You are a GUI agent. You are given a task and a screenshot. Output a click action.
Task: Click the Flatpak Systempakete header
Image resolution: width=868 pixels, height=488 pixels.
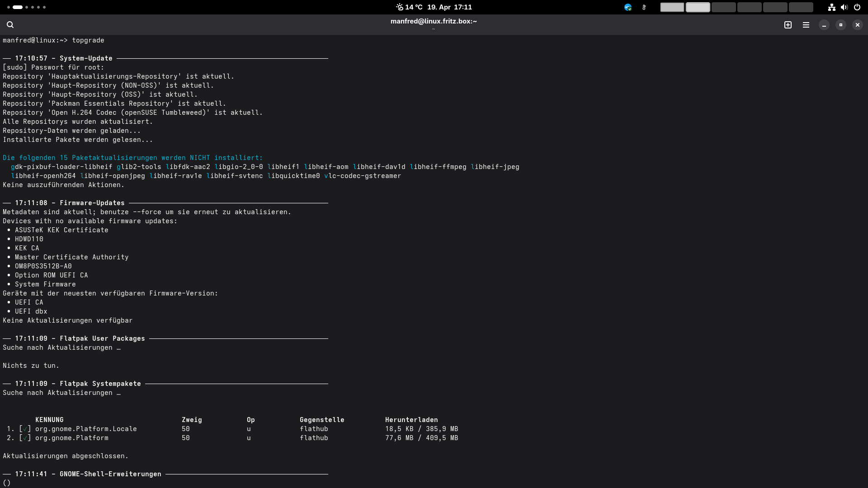(100, 384)
